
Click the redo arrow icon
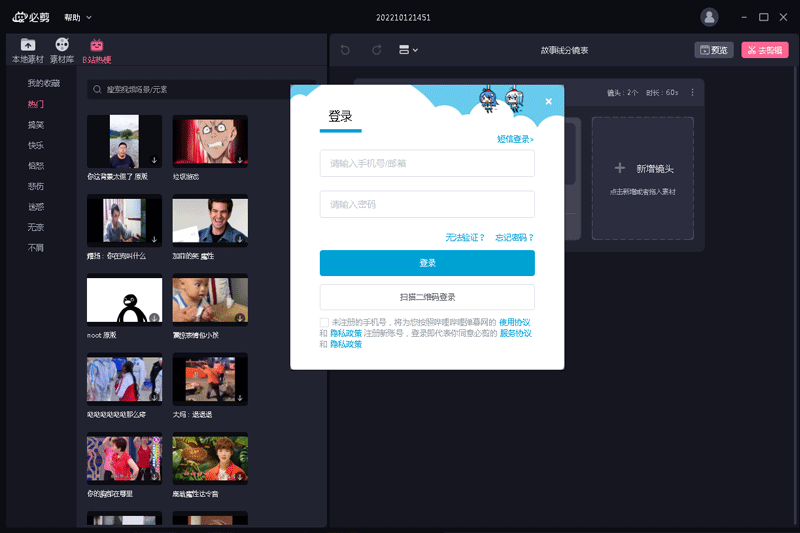377,50
